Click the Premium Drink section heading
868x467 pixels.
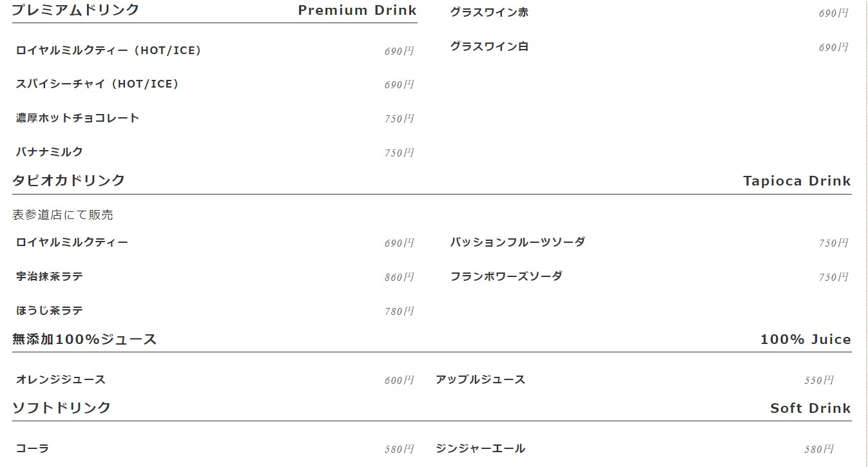point(357,10)
